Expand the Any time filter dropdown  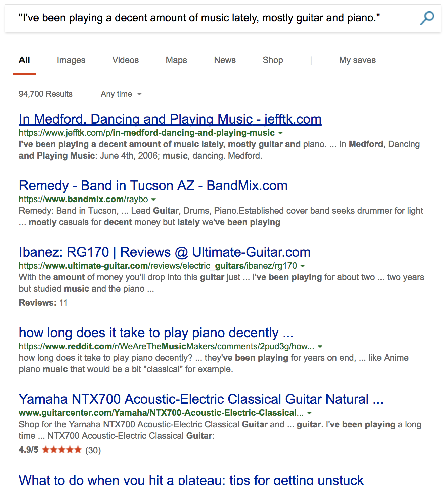121,94
